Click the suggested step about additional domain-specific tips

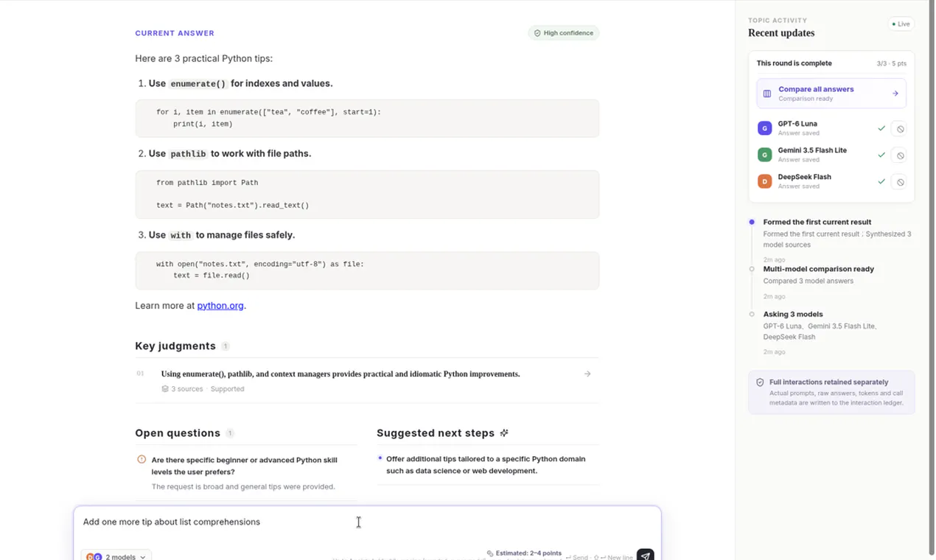coord(488,465)
